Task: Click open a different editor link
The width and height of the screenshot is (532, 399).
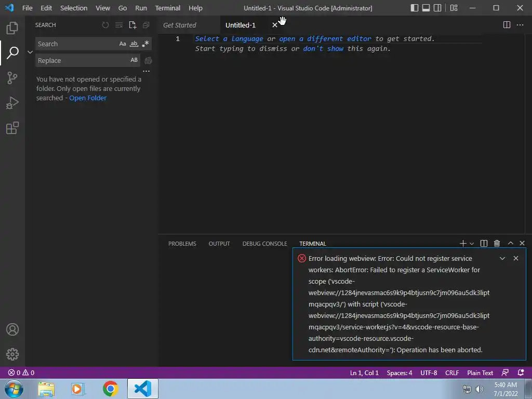Action: [325, 38]
